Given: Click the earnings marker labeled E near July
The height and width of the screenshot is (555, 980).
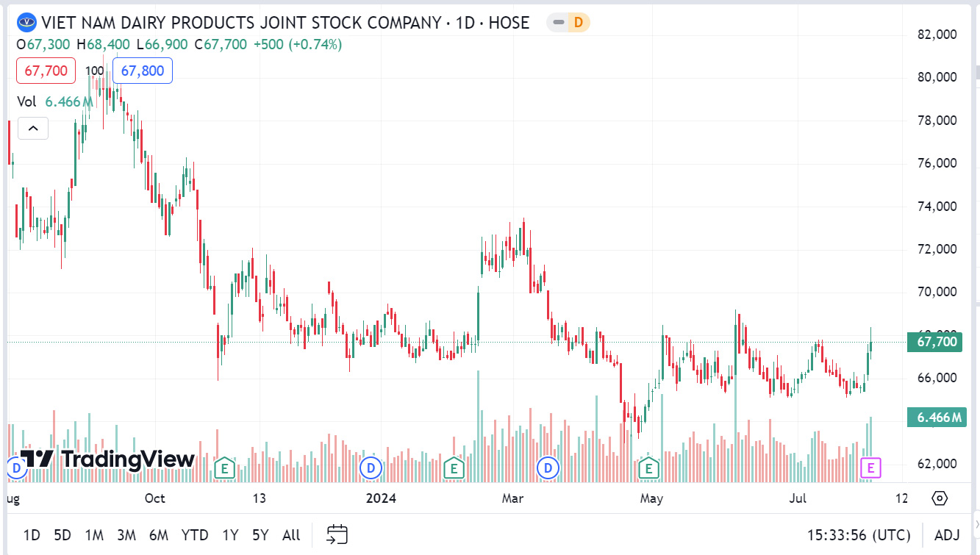Looking at the screenshot, I should tap(648, 467).
